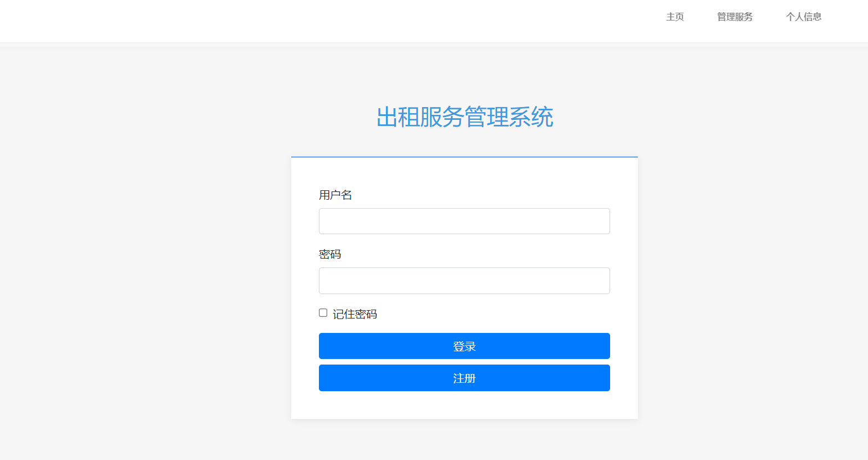Screen dimensions: 868x460
Task: Focus the 用户名 input field
Action: 464,221
